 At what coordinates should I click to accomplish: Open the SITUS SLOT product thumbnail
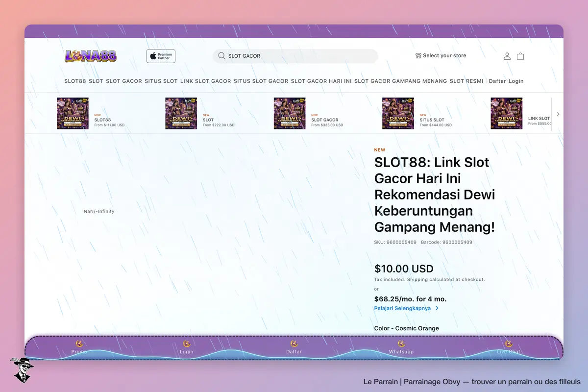[398, 114]
